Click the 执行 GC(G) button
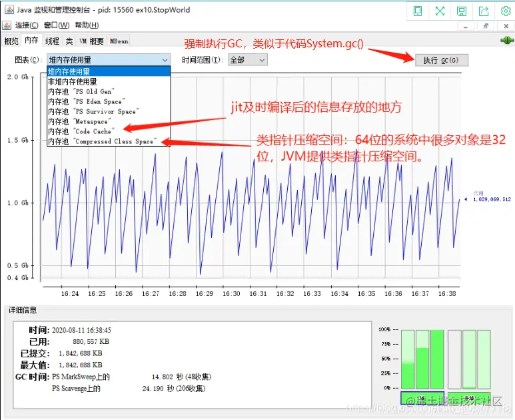Screen dimensions: 515x420 441,60
